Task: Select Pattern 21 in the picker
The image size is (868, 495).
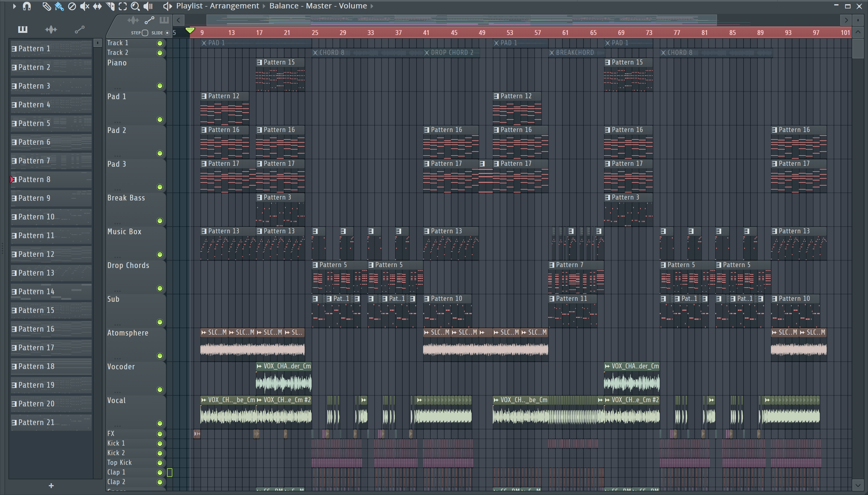Action: pyautogui.click(x=51, y=423)
